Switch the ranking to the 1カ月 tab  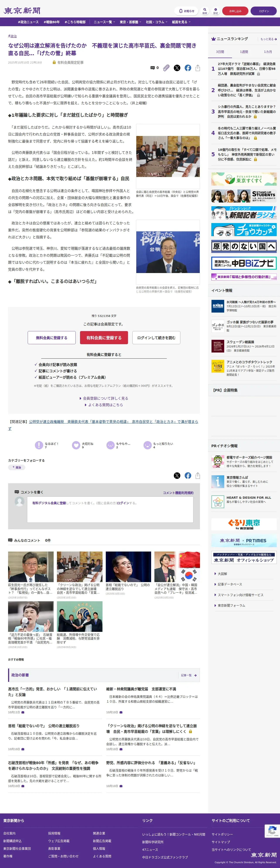(x=268, y=52)
